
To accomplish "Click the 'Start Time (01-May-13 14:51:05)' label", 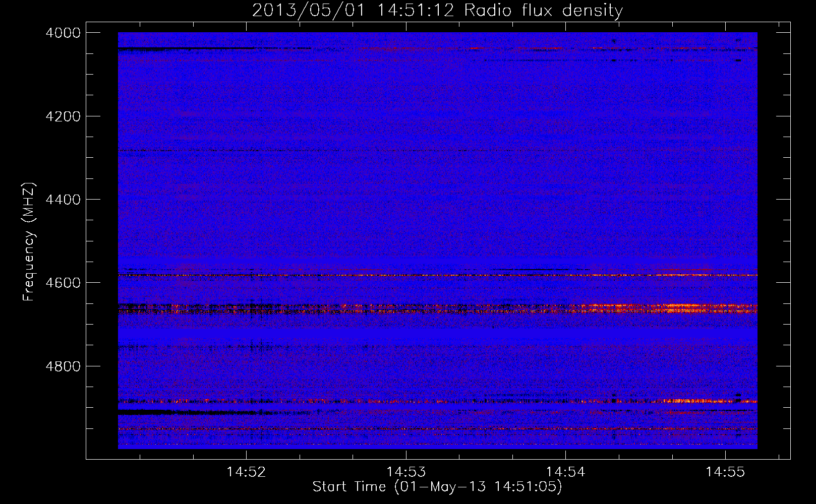I will (x=437, y=487).
